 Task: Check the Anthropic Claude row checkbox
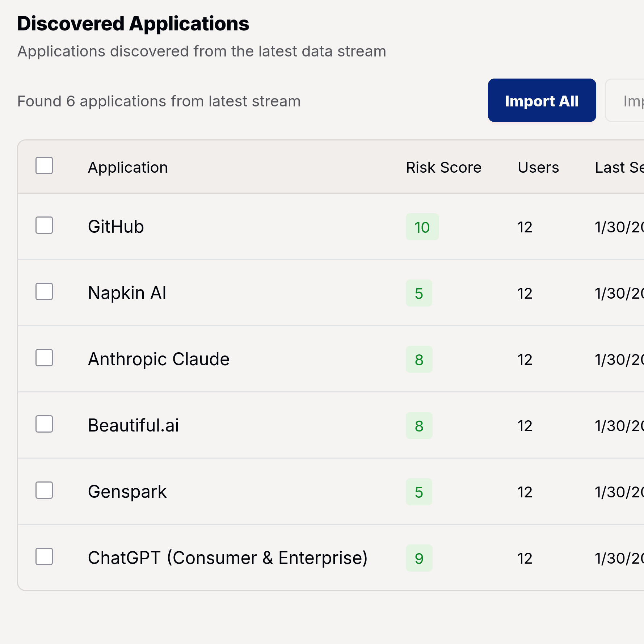44,358
